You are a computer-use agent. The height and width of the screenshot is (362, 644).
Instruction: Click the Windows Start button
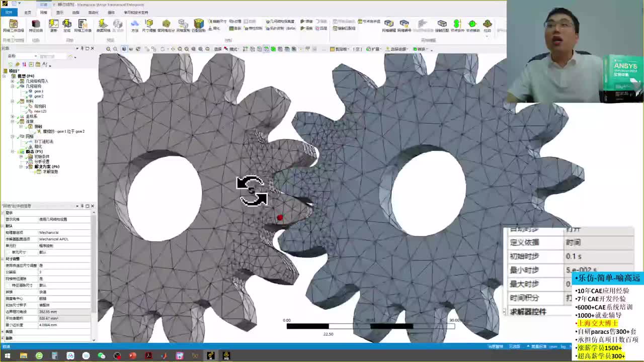[8, 356]
